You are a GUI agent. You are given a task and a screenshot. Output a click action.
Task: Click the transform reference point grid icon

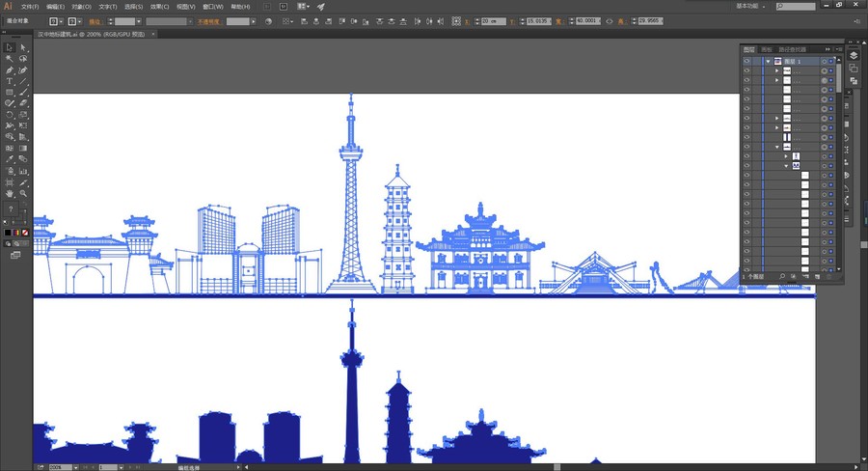click(456, 21)
